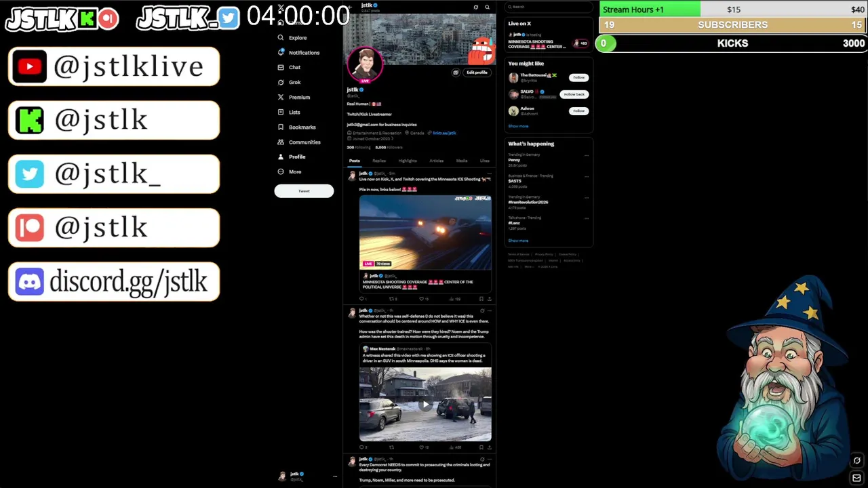Image resolution: width=868 pixels, height=488 pixels.
Task: Click the search magnifier icon in profile header
Action: click(x=487, y=7)
